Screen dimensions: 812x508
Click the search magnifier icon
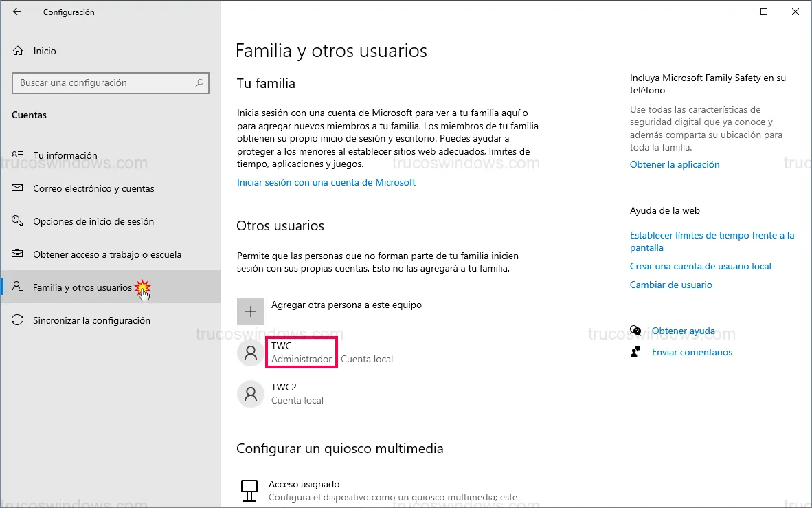(x=199, y=83)
